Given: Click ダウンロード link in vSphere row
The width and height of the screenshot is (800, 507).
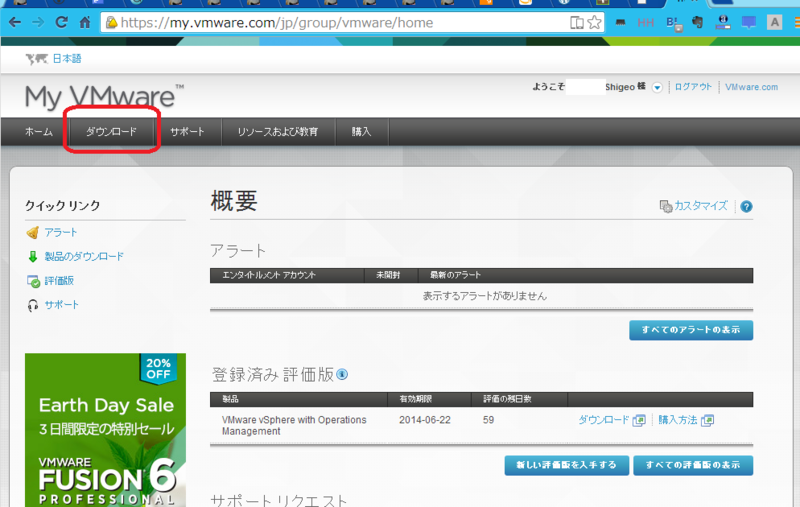Looking at the screenshot, I should [x=604, y=420].
